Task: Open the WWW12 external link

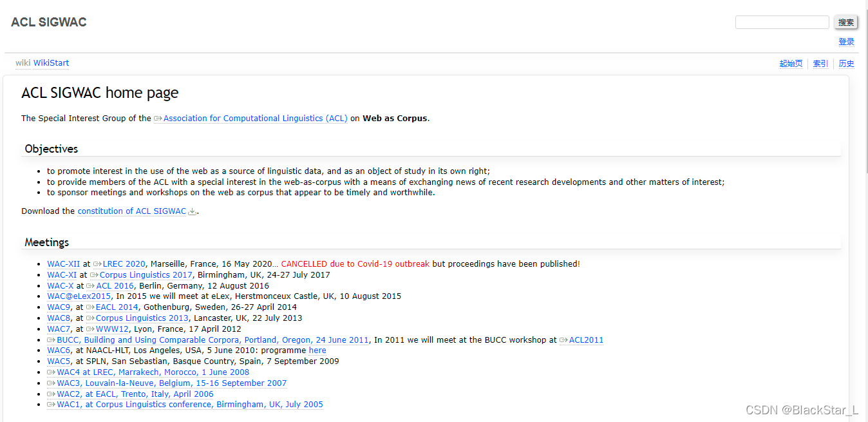Action: pos(112,329)
